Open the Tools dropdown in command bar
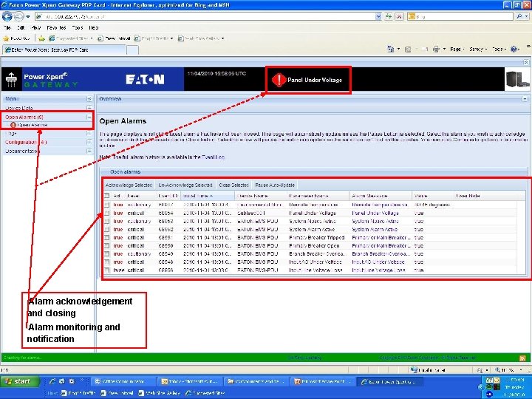This screenshot has width=532, height=399. [x=499, y=50]
